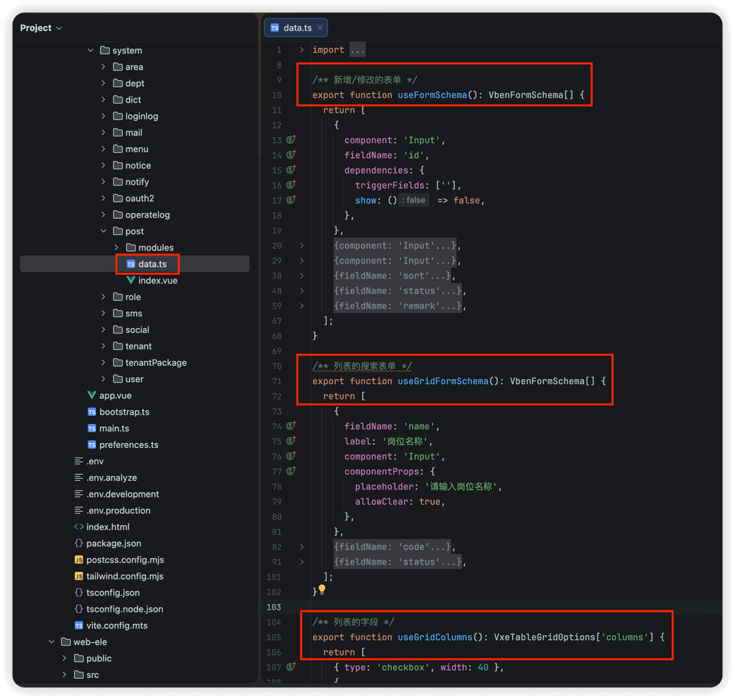This screenshot has height=700, width=735.
Task: Click the useGridFormSchema function name
Action: click(x=443, y=381)
